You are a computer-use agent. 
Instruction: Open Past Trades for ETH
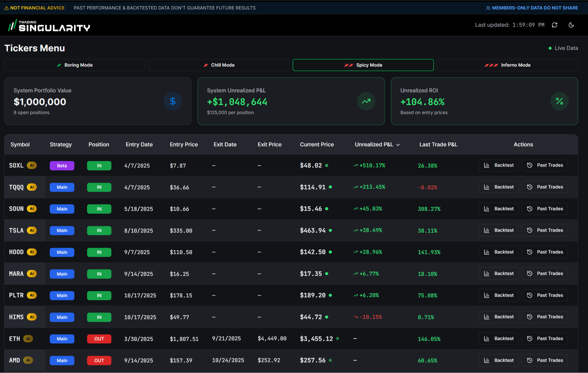pos(544,338)
